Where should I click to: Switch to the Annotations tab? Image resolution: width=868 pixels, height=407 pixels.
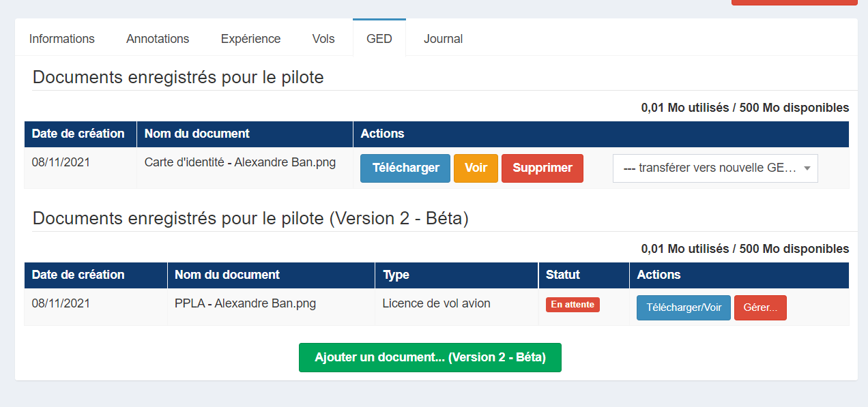coord(158,39)
